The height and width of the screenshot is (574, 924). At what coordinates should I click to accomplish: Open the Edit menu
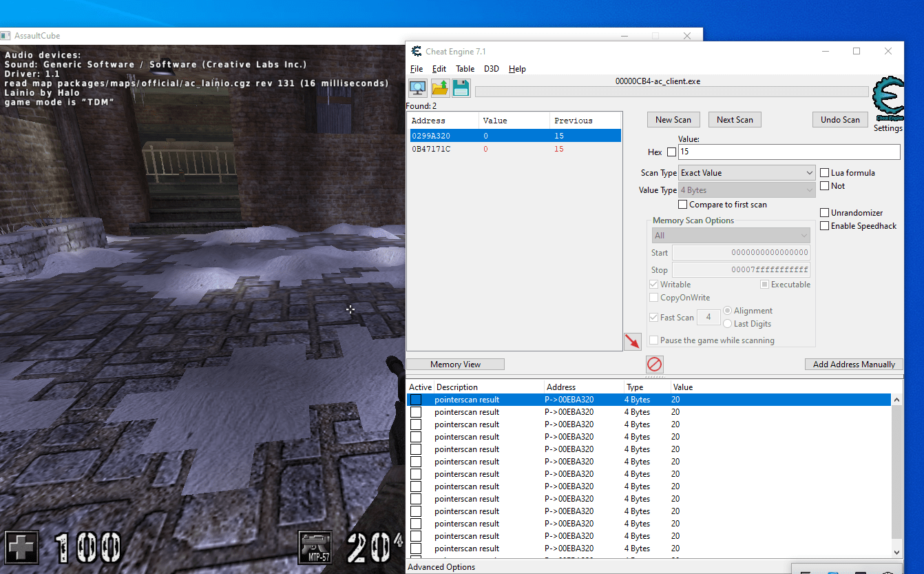439,69
